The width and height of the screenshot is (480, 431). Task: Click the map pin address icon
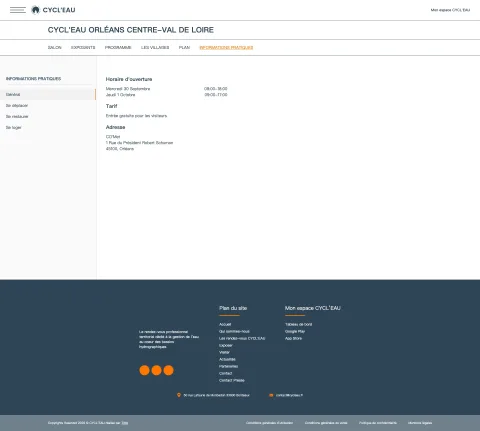point(179,395)
